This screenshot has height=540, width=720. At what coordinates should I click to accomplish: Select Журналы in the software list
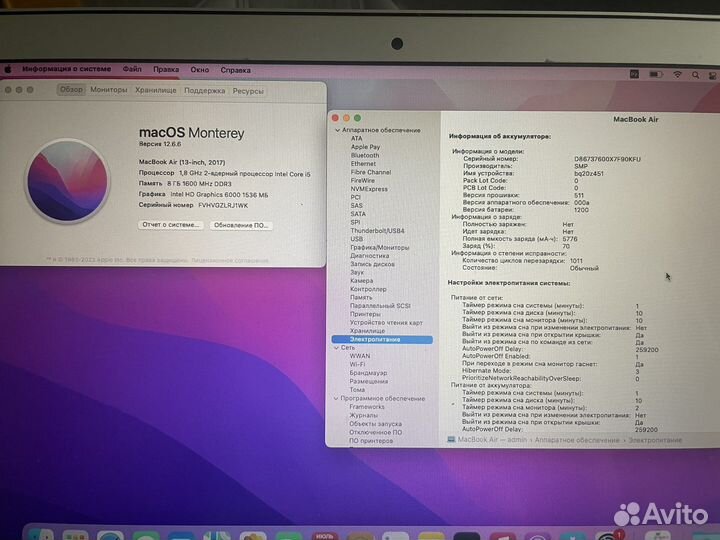[364, 415]
